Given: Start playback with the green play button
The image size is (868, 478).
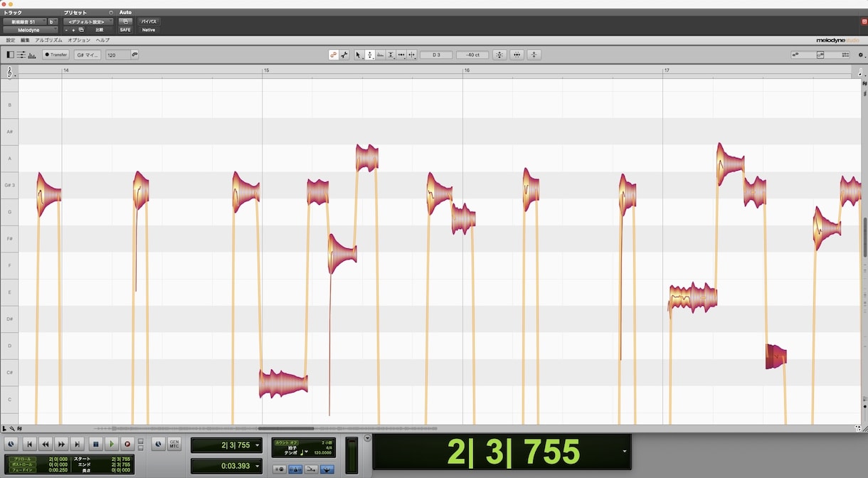Looking at the screenshot, I should pyautogui.click(x=112, y=444).
